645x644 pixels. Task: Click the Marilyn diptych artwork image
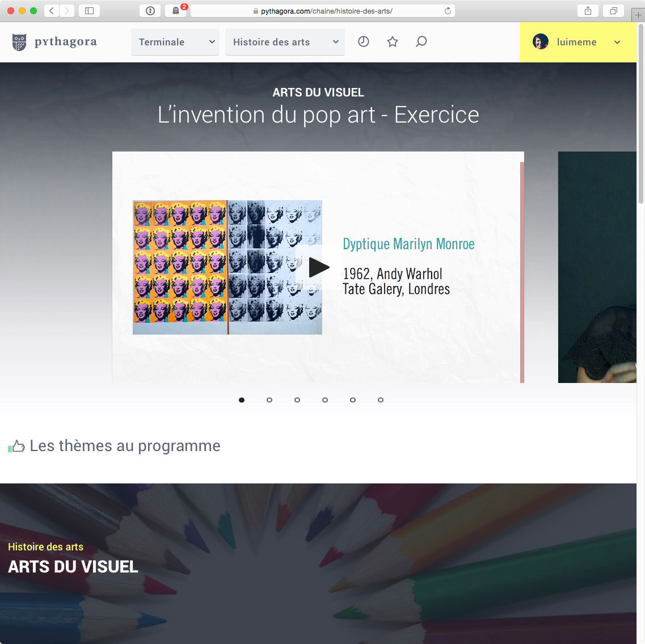(227, 267)
